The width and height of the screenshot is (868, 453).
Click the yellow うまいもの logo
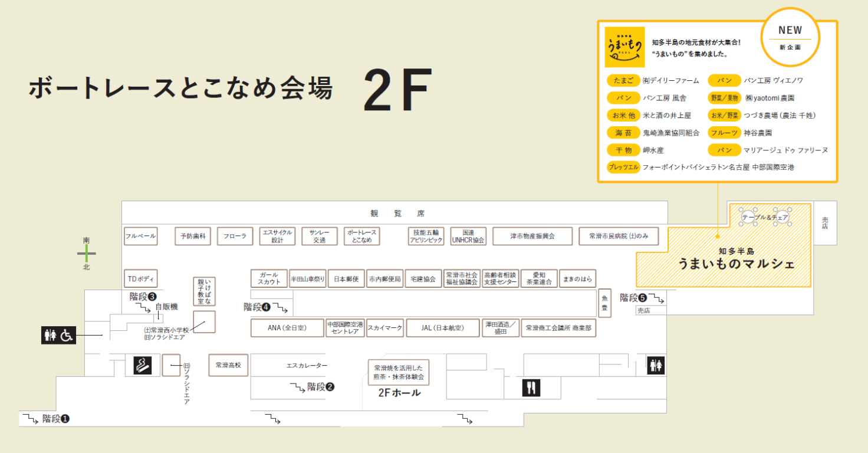[x=625, y=46]
